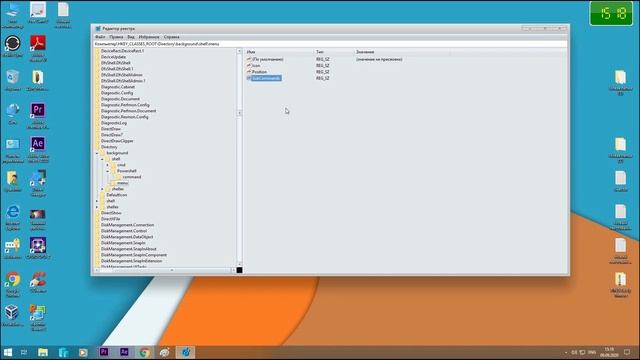Click Registry Editor taskbar button
This screenshot has height=360, width=640.
[185, 352]
